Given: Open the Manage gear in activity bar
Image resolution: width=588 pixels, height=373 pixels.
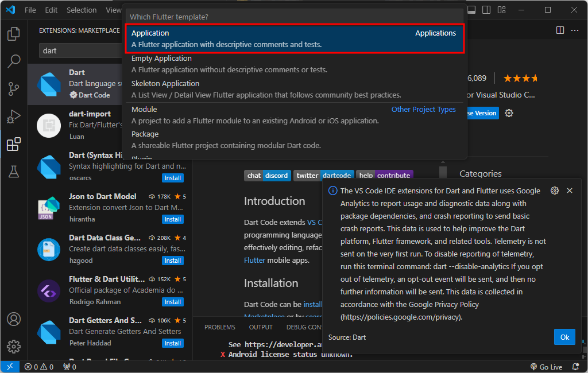Looking at the screenshot, I should point(14,347).
